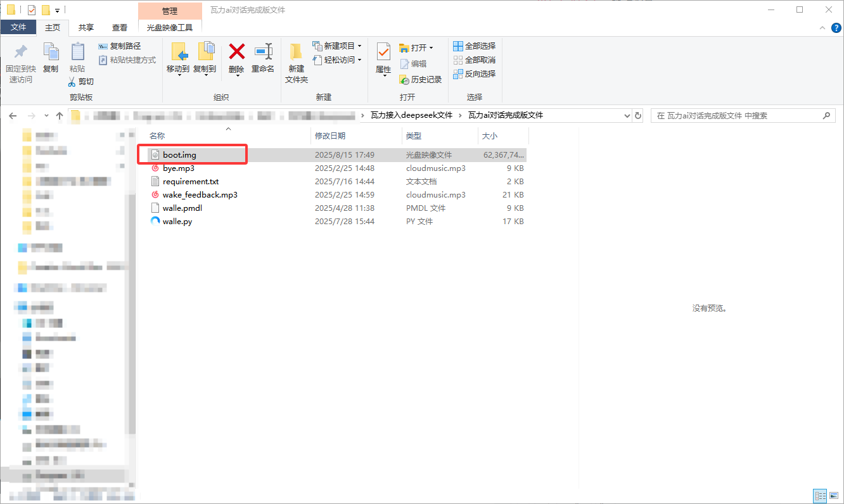Screen dimensions: 844x504
Task: Click the Cut scissors icon
Action: (72, 82)
